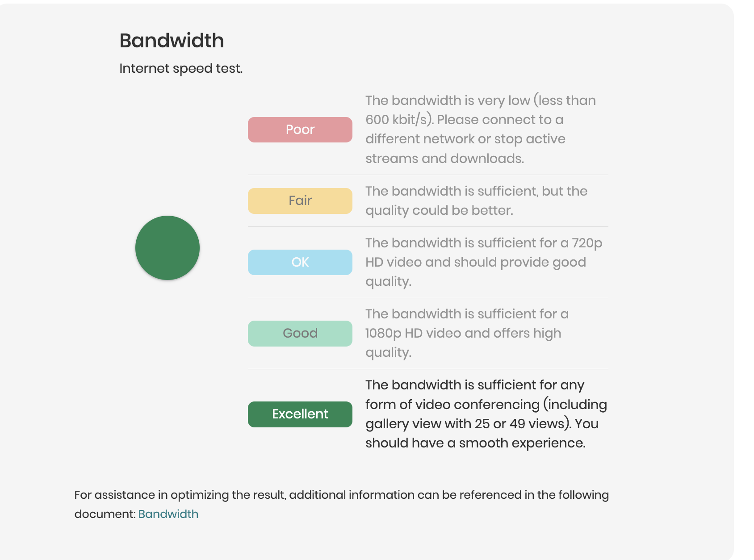Click the divider line above the Excellent row
754x560 pixels.
[x=428, y=369]
